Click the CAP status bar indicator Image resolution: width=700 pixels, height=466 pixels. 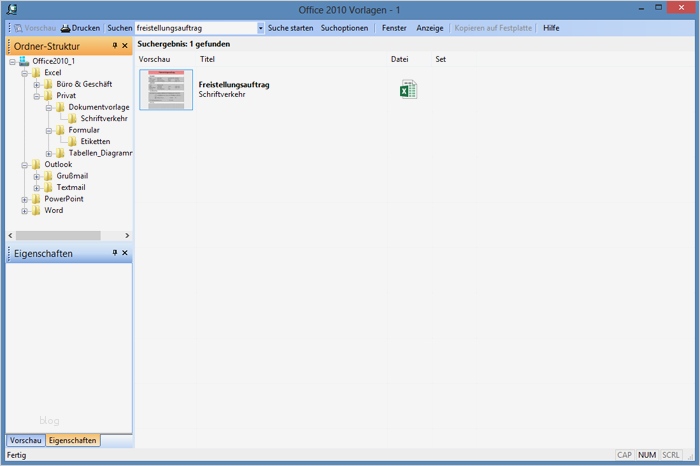click(624, 455)
